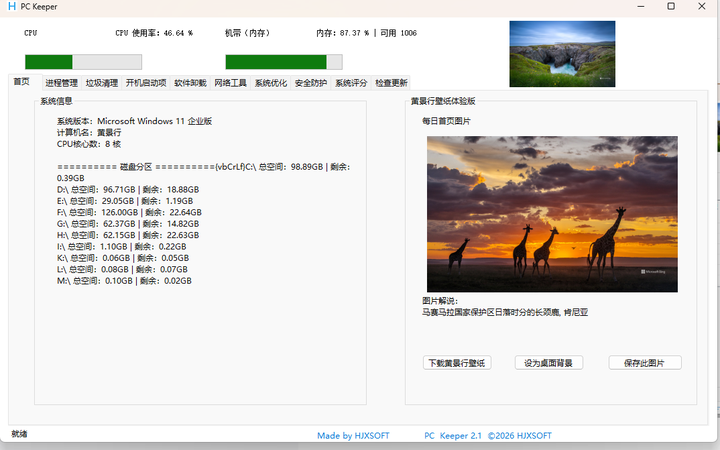Image resolution: width=720 pixels, height=450 pixels.
Task: Open the 系统优化 tab
Action: (x=271, y=83)
